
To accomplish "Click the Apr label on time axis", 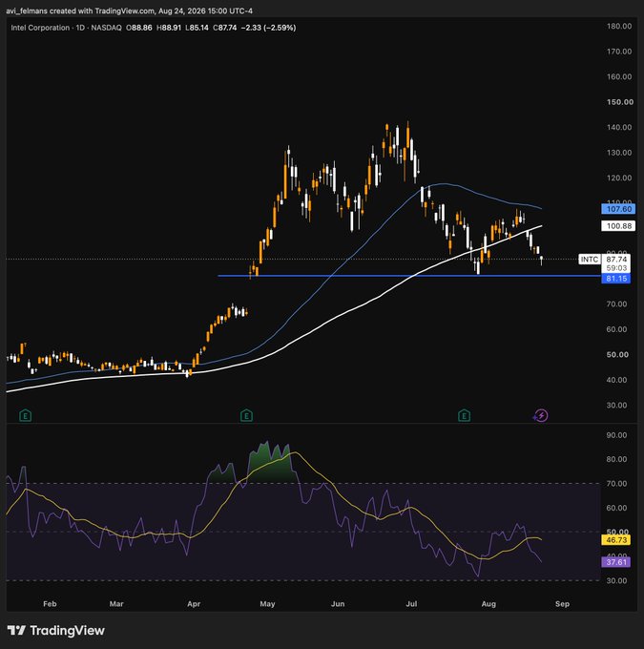I will pyautogui.click(x=194, y=604).
